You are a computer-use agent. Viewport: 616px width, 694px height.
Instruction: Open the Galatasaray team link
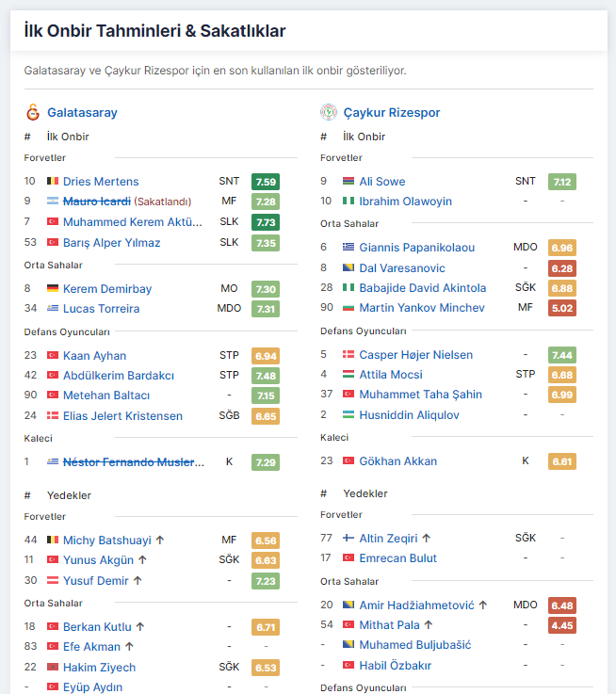[x=82, y=112]
